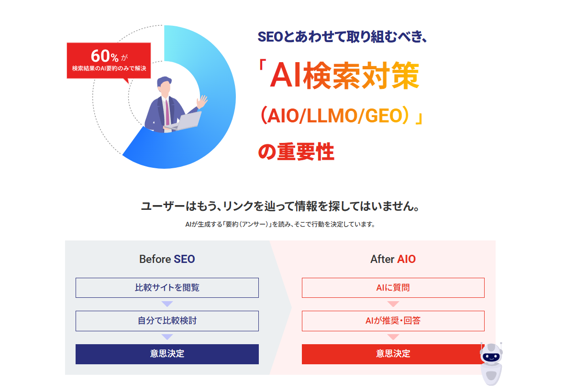Click the AI検索対策 headline text
Screen dimensions: 565x392
(x=344, y=76)
